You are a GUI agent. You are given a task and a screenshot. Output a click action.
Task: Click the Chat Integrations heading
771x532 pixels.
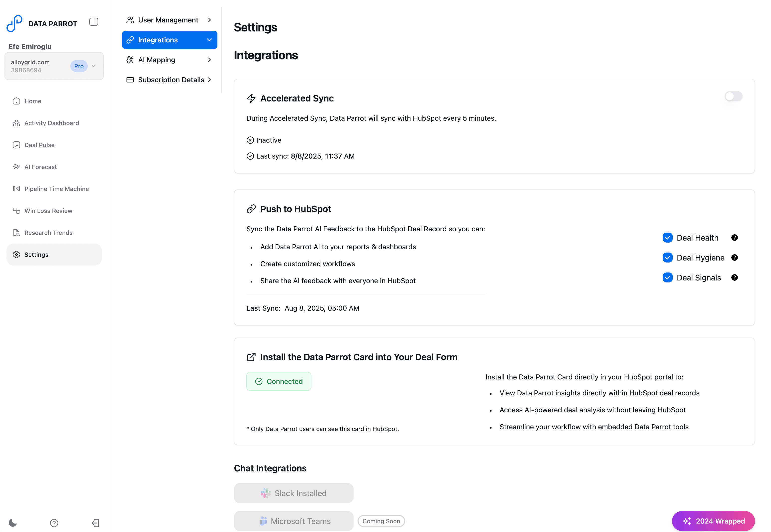pos(270,468)
